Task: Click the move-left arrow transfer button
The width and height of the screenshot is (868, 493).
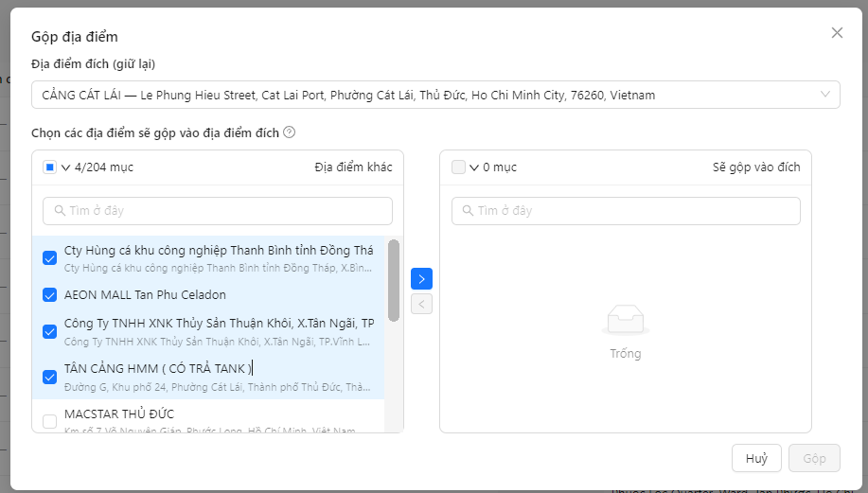Action: point(421,304)
